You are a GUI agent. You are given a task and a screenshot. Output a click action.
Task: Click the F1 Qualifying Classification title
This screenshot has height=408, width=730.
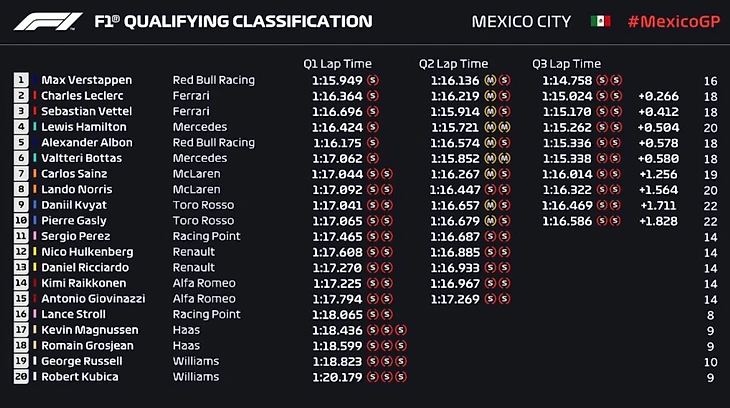tap(232, 21)
